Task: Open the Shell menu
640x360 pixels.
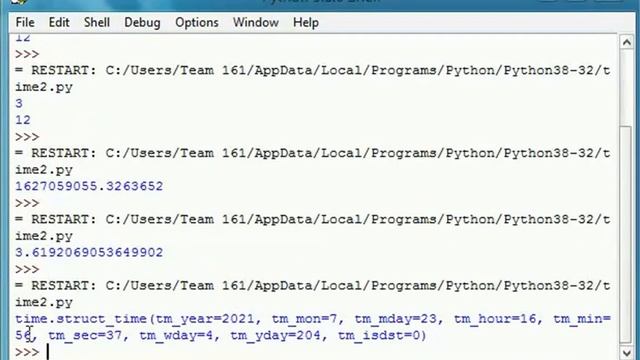Action: [97, 22]
